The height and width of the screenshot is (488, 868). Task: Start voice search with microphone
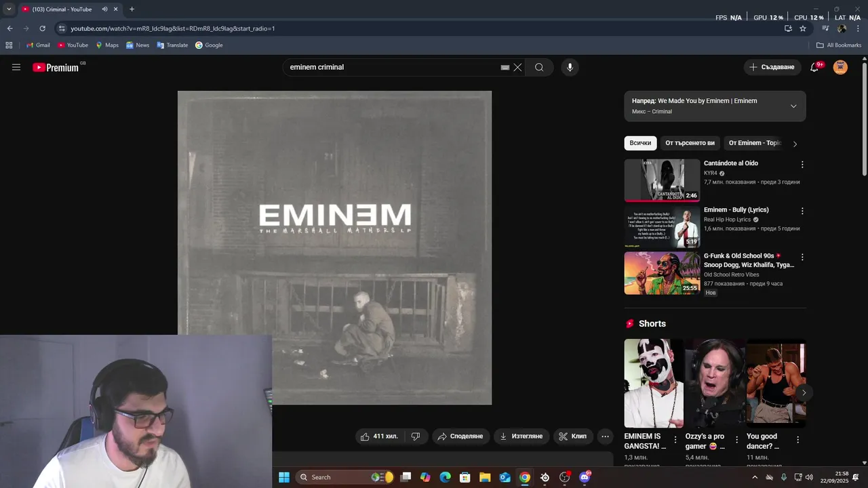tap(570, 67)
